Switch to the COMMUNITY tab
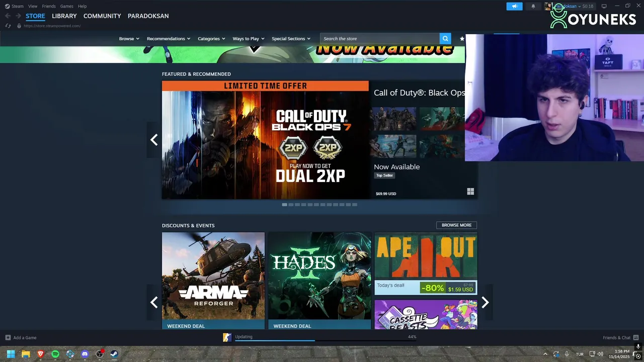This screenshot has height=362, width=644. click(x=102, y=16)
